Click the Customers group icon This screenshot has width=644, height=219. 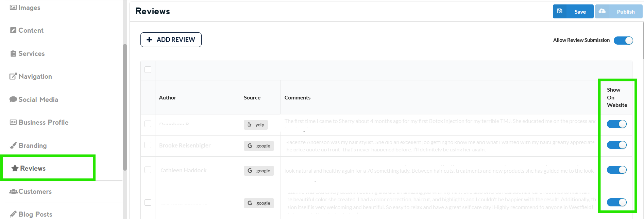(x=14, y=191)
